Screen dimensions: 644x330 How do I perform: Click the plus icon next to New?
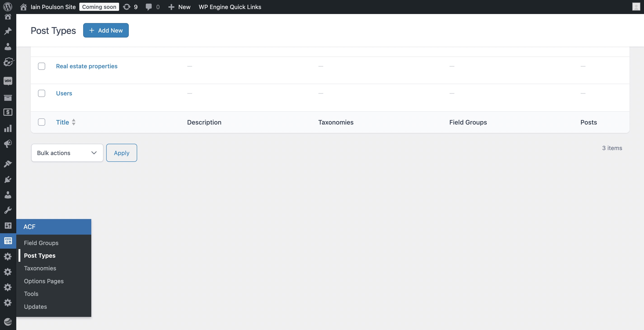pos(171,7)
